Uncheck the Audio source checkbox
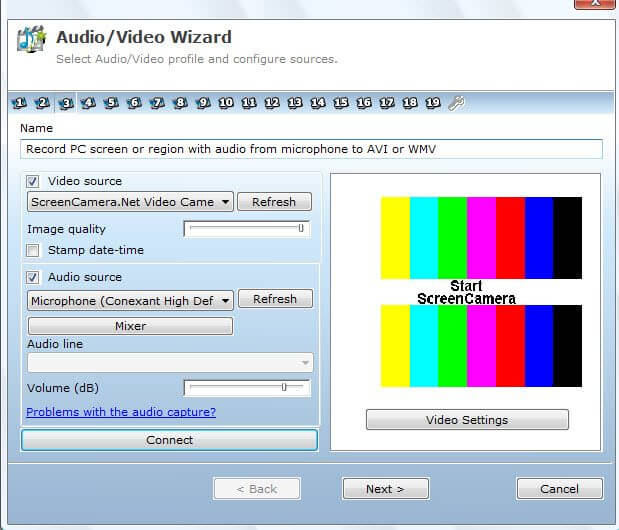Image resolution: width=619 pixels, height=530 pixels. pos(32,277)
